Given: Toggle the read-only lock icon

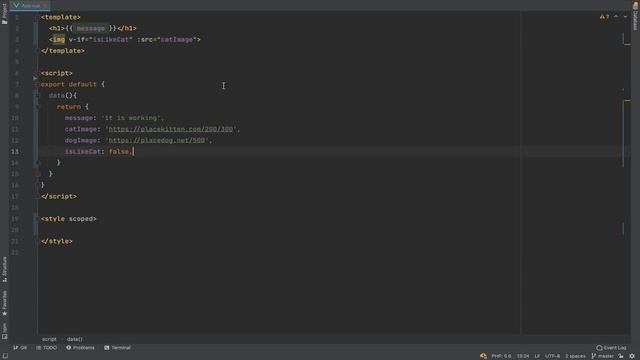Looking at the screenshot, I should (x=621, y=356).
